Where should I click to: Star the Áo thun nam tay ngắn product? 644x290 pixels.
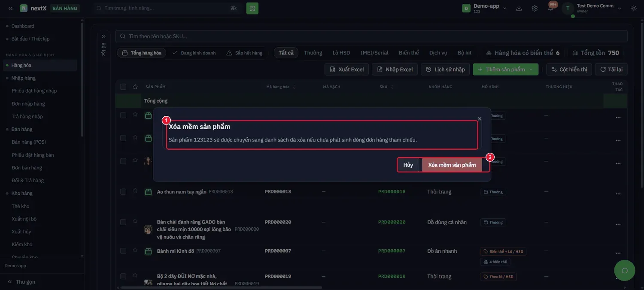click(x=135, y=191)
